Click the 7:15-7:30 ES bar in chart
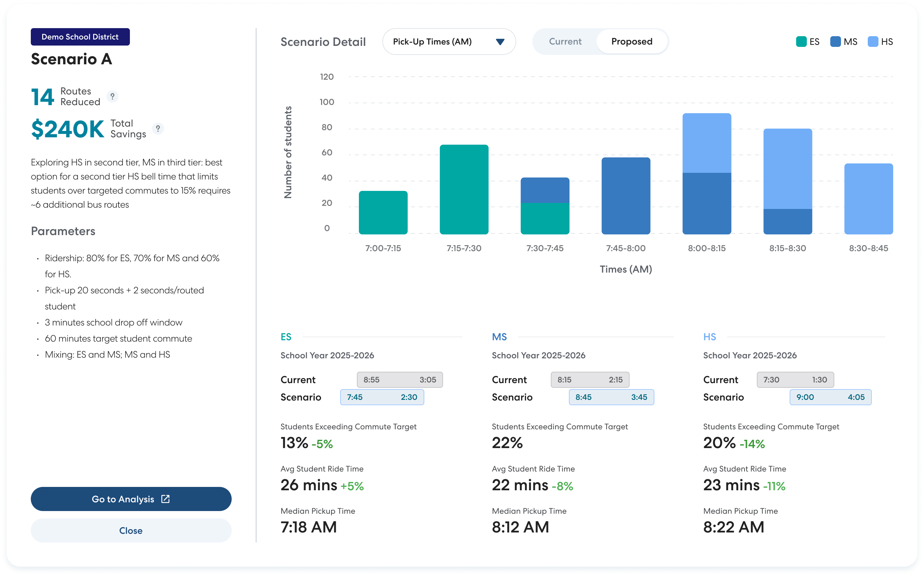Image resolution: width=924 pixels, height=576 pixels. (464, 189)
